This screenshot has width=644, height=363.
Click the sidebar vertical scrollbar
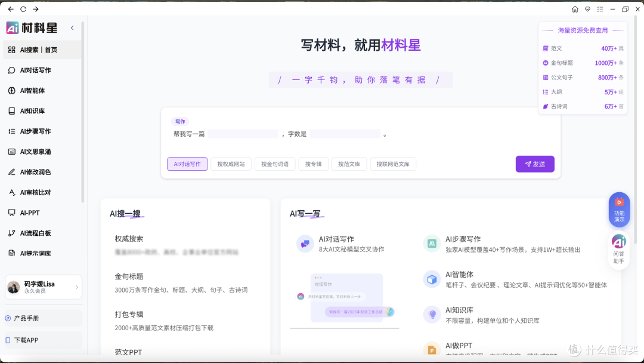click(x=82, y=113)
